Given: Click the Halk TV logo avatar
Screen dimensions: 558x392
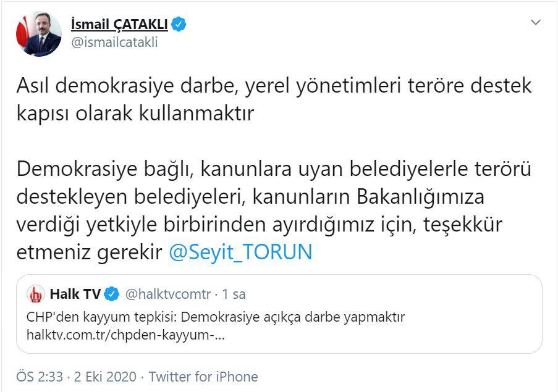Looking at the screenshot, I should pyautogui.click(x=37, y=294).
